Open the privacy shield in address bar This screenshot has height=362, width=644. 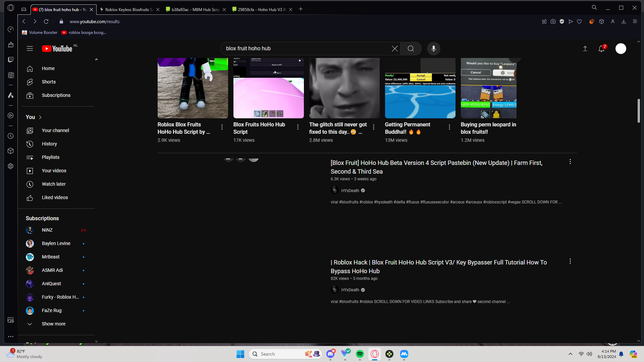(562, 21)
